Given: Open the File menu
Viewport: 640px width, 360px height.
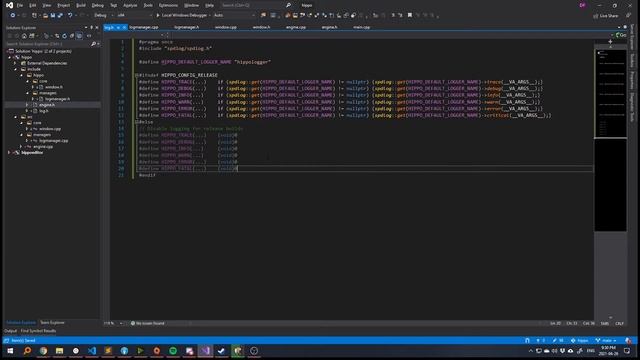Looking at the screenshot, I should click(x=20, y=5).
